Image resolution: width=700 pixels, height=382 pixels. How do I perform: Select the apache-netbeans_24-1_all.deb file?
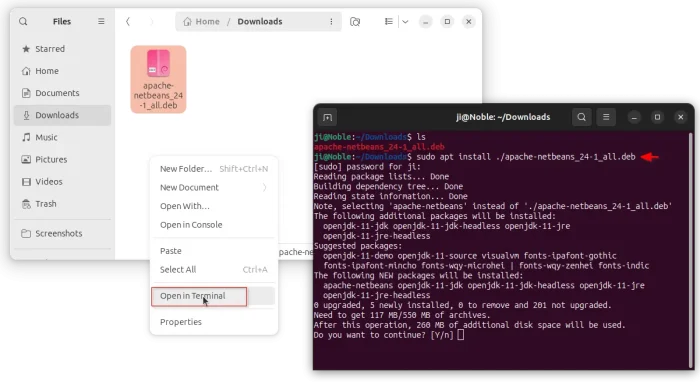(x=158, y=79)
